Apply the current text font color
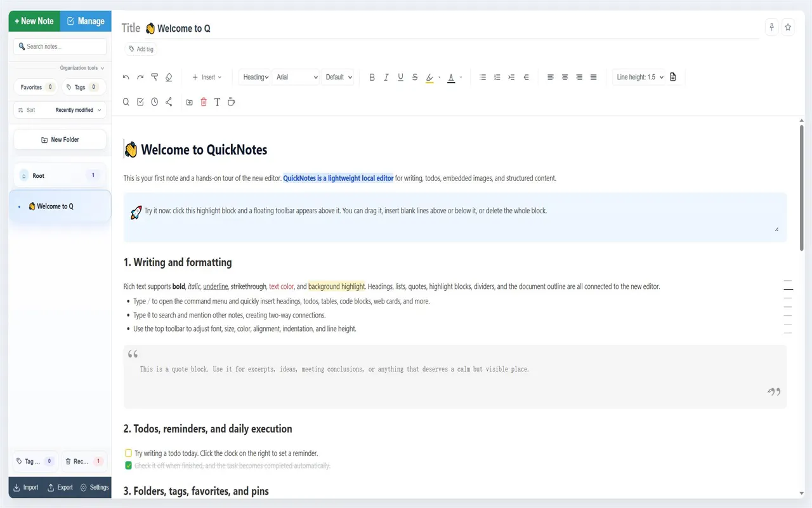 451,77
